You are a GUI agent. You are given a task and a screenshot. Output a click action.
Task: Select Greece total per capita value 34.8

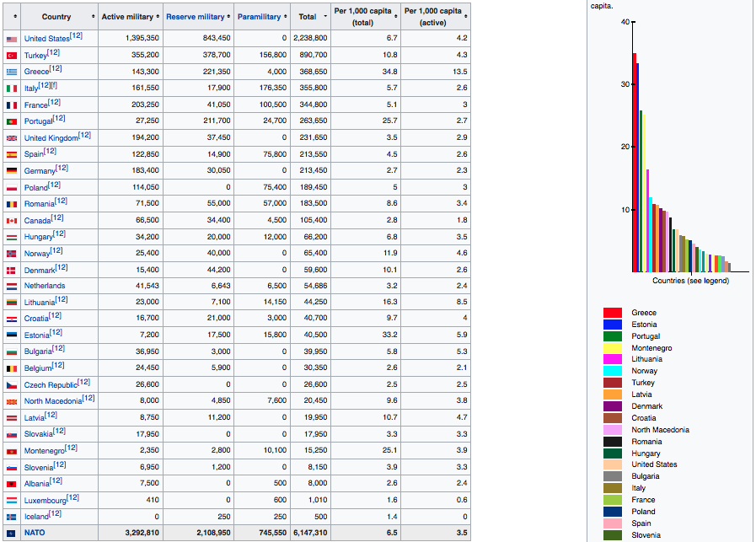click(390, 72)
